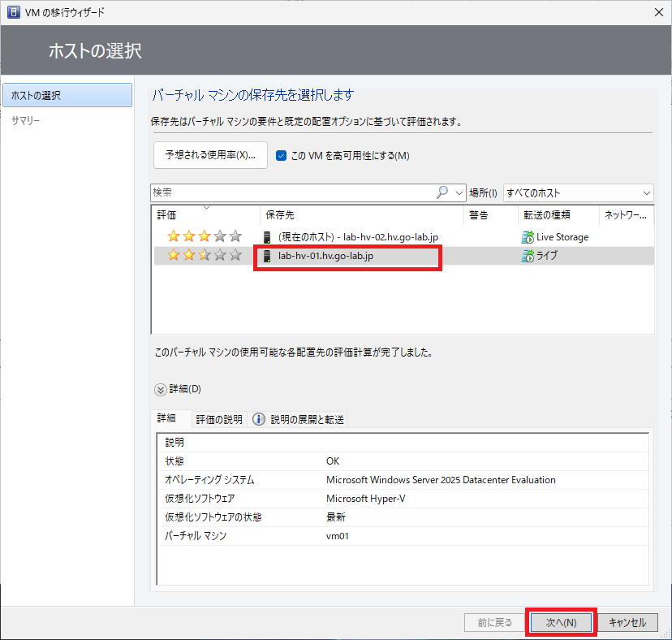Viewport: 672px width, 640px height.
Task: Click the Microsoft Hyper-V value
Action: [x=365, y=499]
